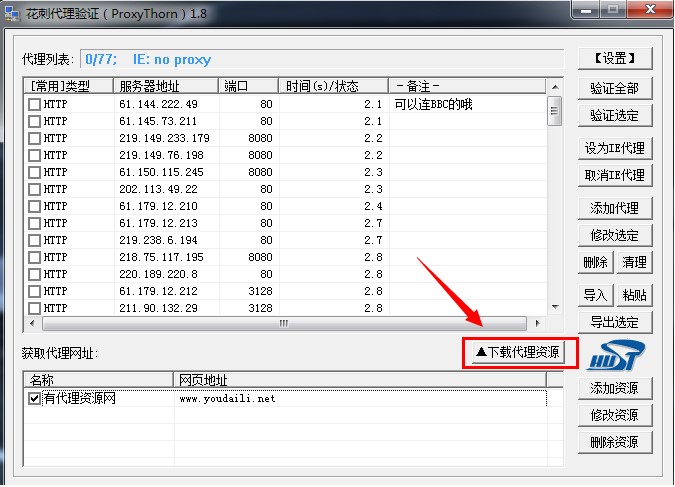
Task: Click proxy list scroll up arrow
Action: (x=555, y=87)
